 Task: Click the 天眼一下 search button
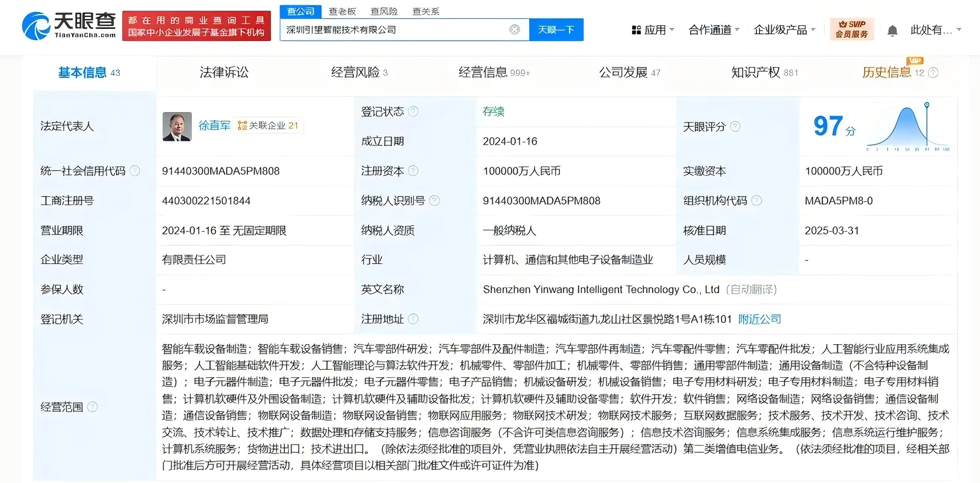click(x=556, y=30)
